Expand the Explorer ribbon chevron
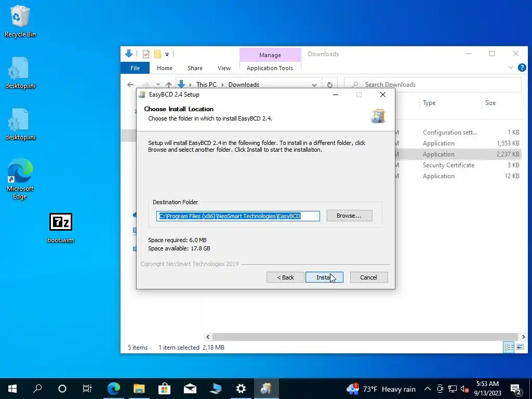 coord(511,68)
